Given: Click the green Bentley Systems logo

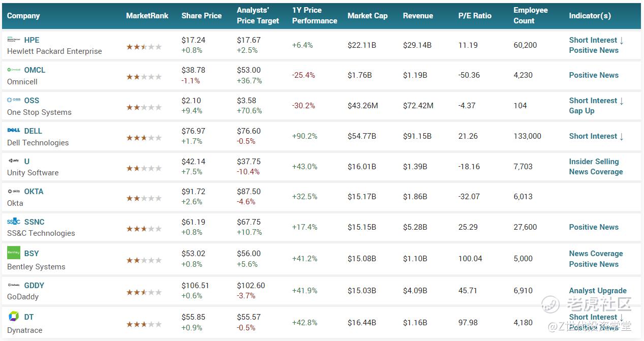Looking at the screenshot, I should [x=14, y=253].
